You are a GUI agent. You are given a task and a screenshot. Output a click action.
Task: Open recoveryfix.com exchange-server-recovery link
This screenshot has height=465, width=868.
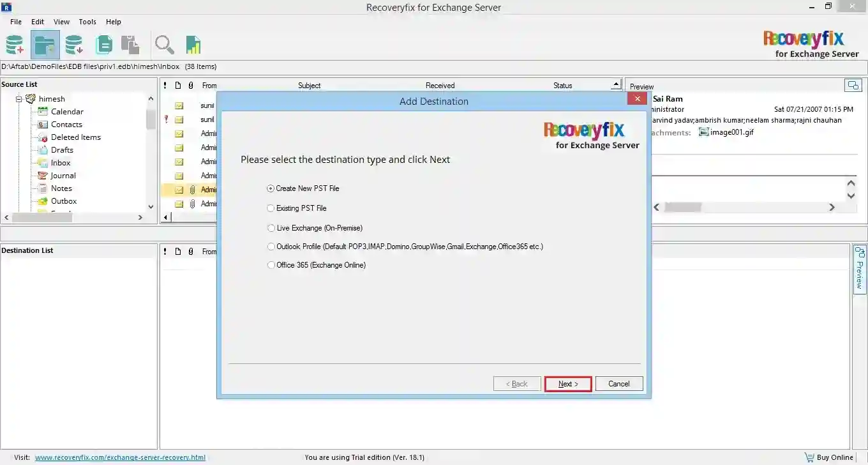click(x=120, y=457)
